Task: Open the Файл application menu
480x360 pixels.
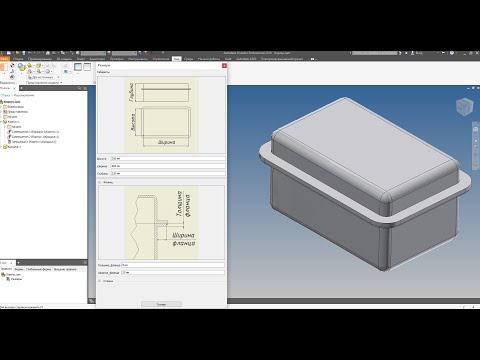Action: 5,59
